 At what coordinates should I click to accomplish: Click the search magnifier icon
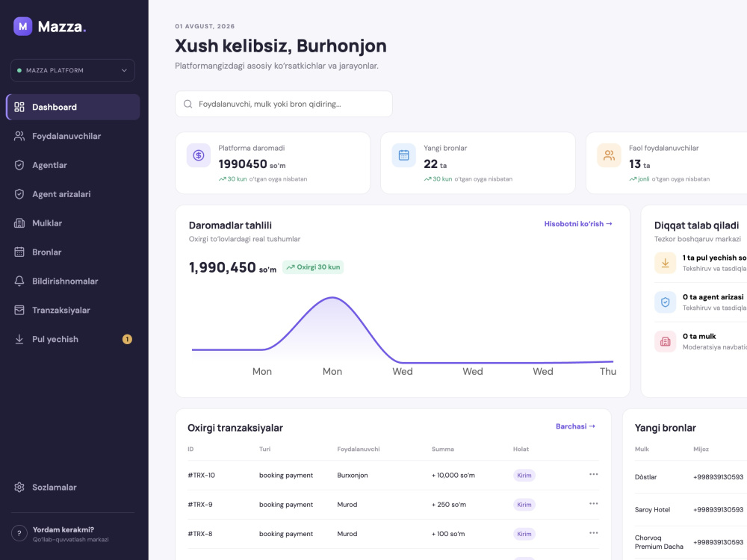(x=188, y=104)
